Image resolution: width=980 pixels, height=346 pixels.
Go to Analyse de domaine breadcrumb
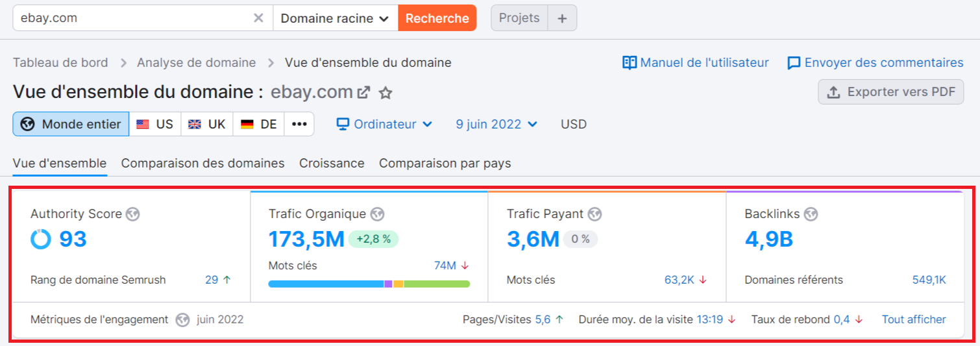pos(196,63)
